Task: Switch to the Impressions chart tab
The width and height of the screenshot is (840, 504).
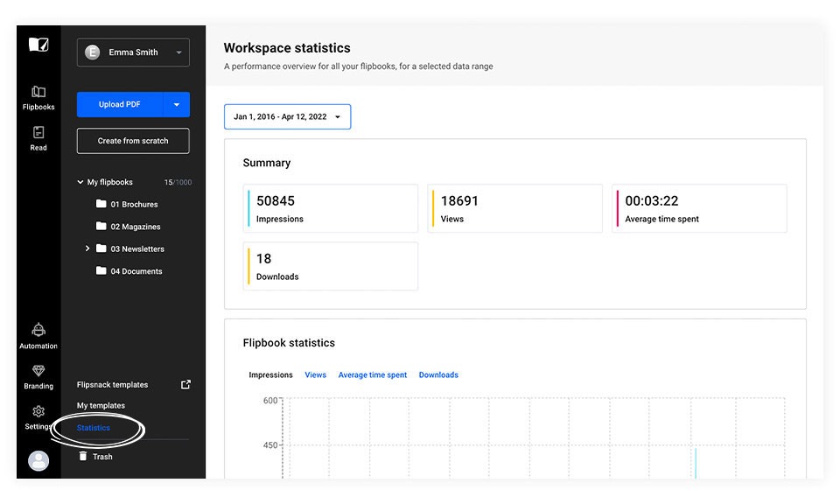Action: [270, 374]
